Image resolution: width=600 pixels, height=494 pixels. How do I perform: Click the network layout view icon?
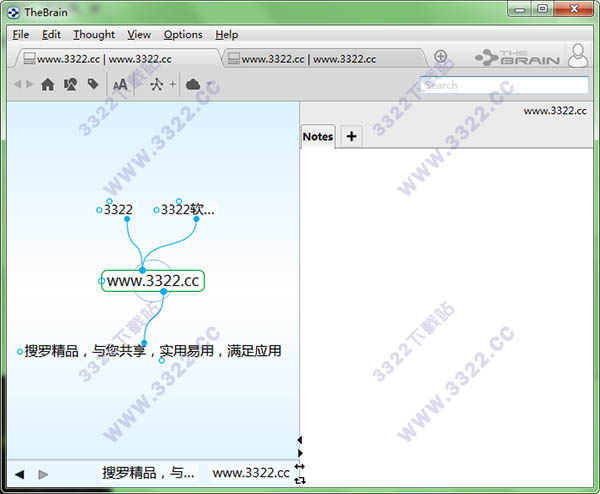pos(157,84)
